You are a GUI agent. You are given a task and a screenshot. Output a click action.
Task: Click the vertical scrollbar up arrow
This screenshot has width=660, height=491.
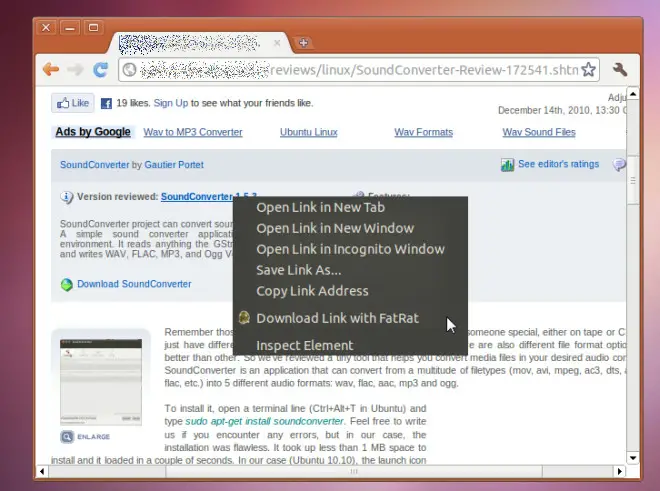click(x=633, y=94)
